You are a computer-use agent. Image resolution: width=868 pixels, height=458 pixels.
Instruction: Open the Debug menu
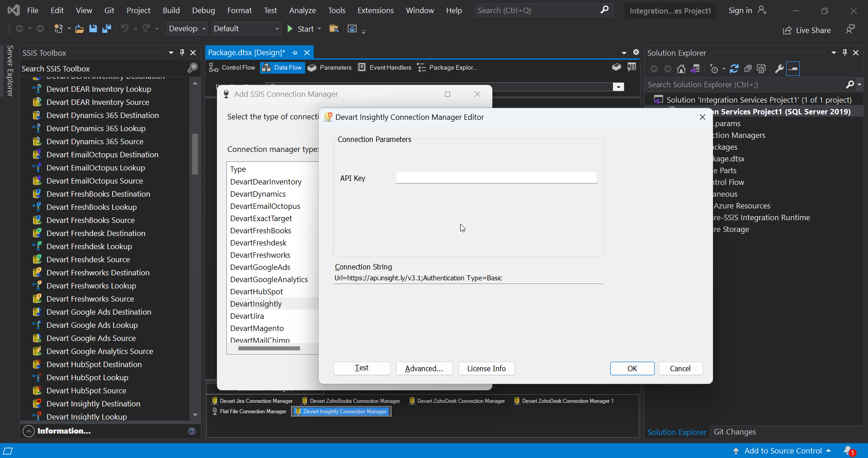click(203, 10)
